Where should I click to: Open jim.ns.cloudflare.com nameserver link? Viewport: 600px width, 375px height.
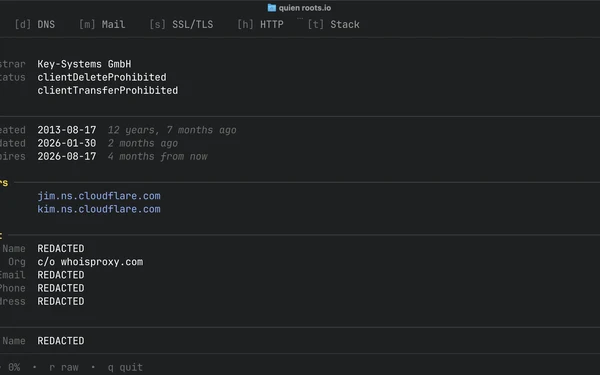click(x=99, y=196)
